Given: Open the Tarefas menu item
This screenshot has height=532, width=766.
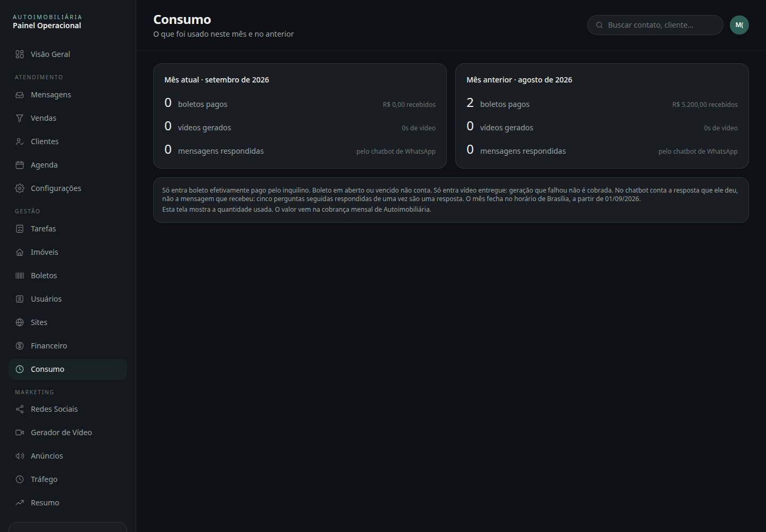Looking at the screenshot, I should (68, 229).
